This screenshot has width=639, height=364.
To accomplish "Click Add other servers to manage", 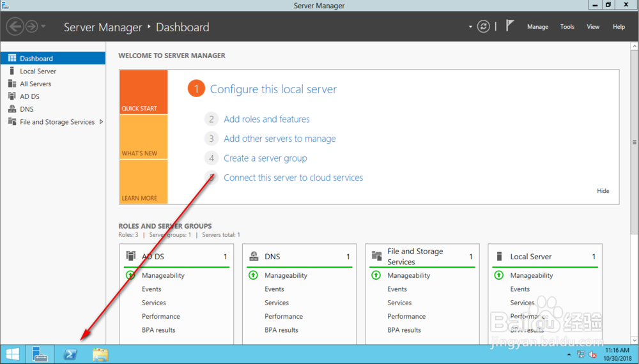I will [280, 139].
